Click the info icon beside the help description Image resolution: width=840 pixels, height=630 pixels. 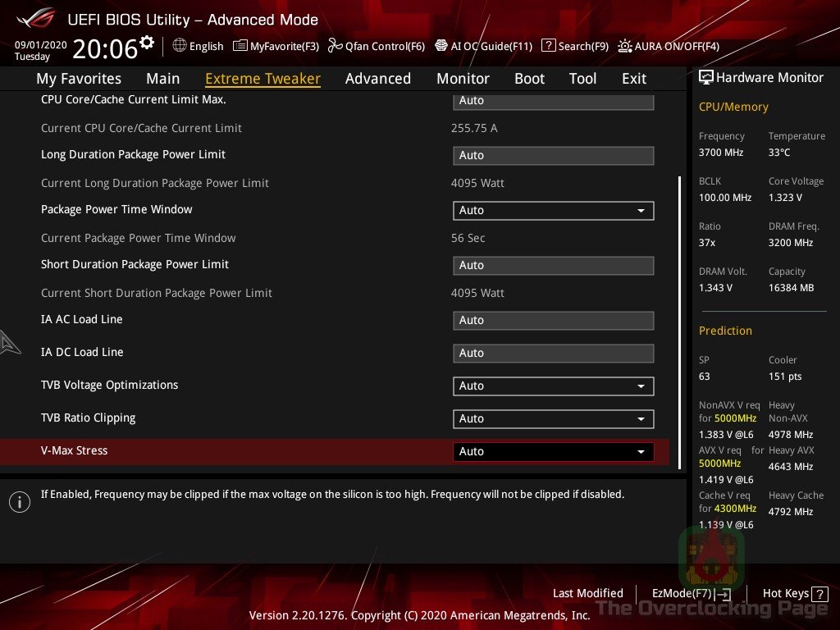pos(20,501)
